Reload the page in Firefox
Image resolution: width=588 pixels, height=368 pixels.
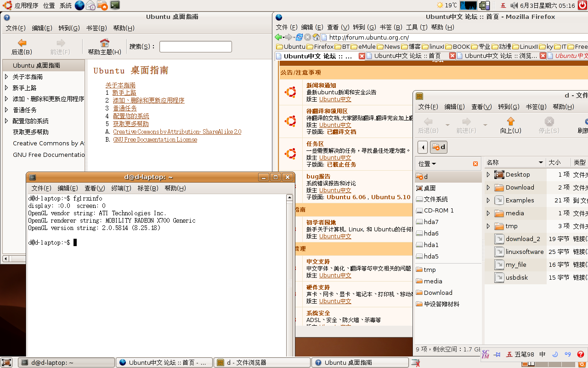tap(300, 37)
